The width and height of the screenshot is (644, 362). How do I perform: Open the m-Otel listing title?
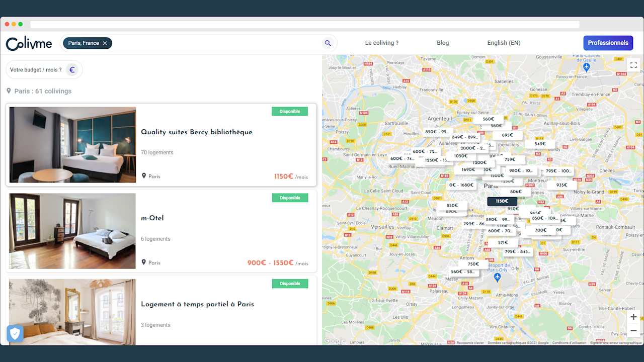click(152, 218)
